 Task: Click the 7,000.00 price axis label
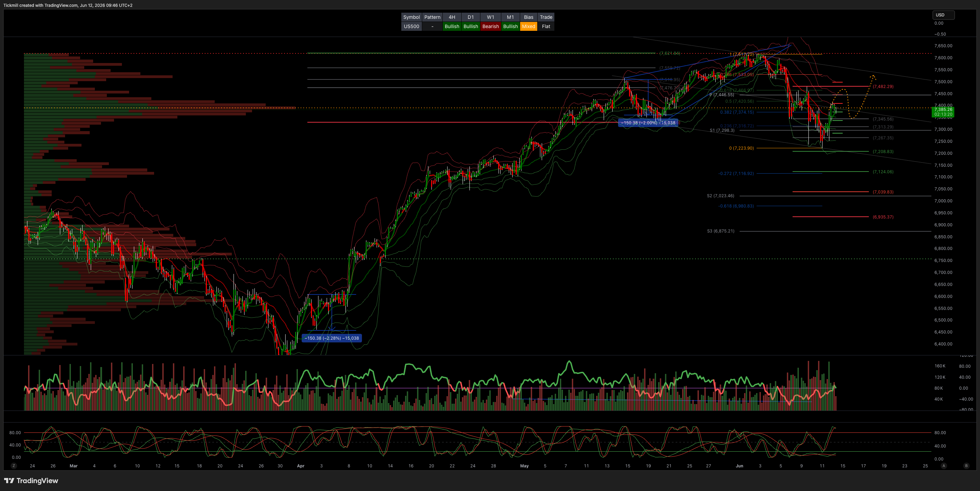(943, 201)
